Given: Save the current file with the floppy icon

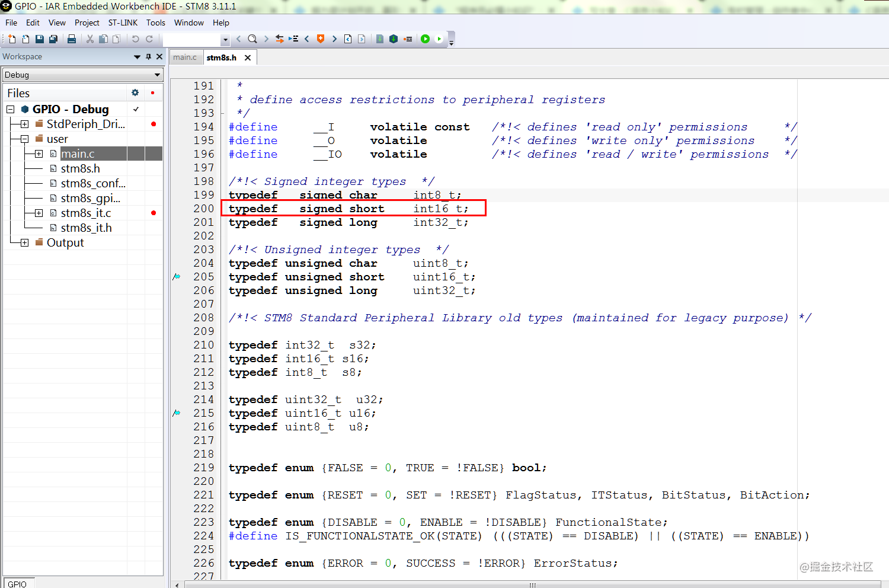Looking at the screenshot, I should click(40, 39).
